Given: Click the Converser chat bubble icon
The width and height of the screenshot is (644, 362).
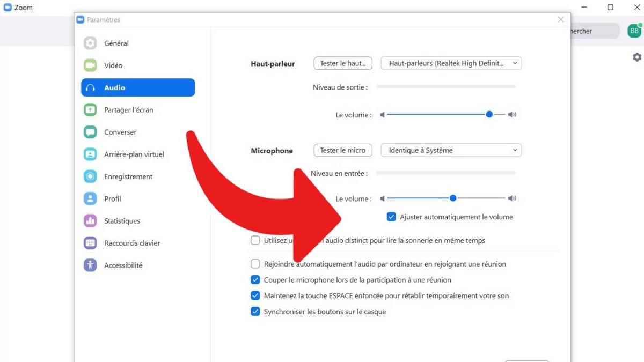Looking at the screenshot, I should tap(90, 132).
